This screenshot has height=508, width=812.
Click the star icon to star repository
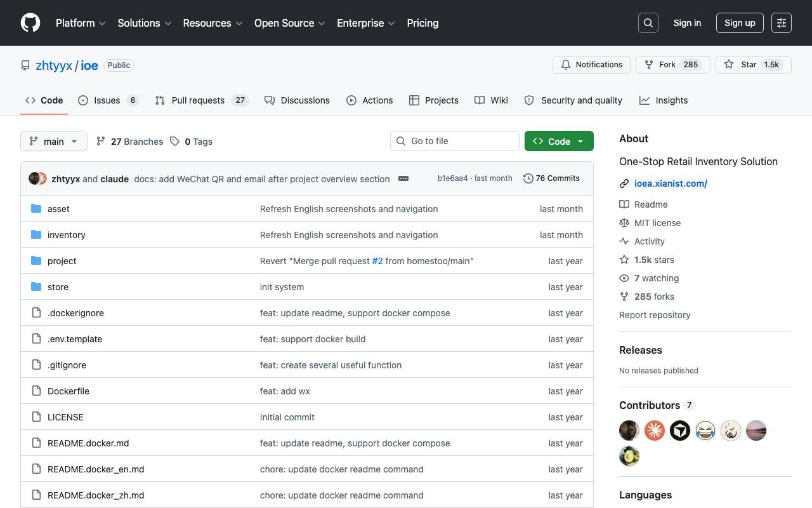729,65
